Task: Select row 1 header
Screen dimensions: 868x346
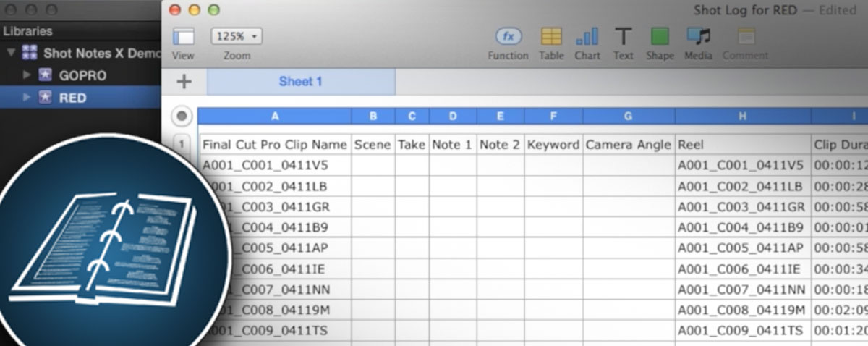Action: pos(182,144)
